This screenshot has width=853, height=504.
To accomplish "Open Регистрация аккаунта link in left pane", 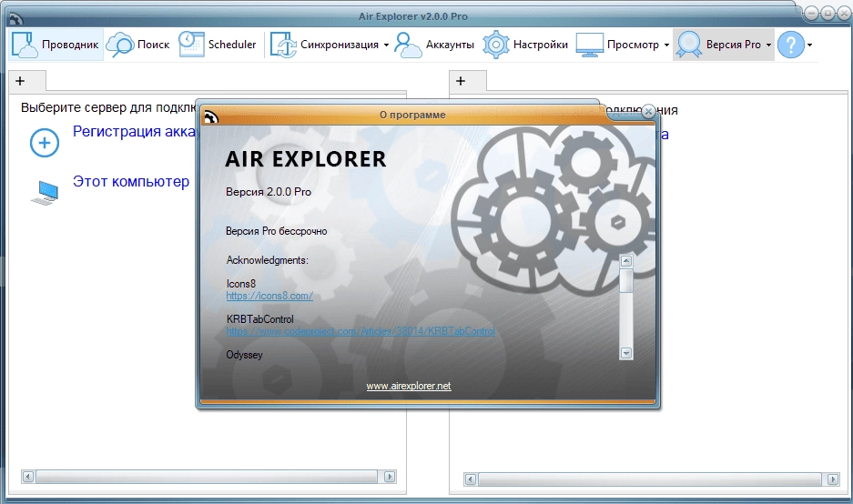I will [x=134, y=132].
